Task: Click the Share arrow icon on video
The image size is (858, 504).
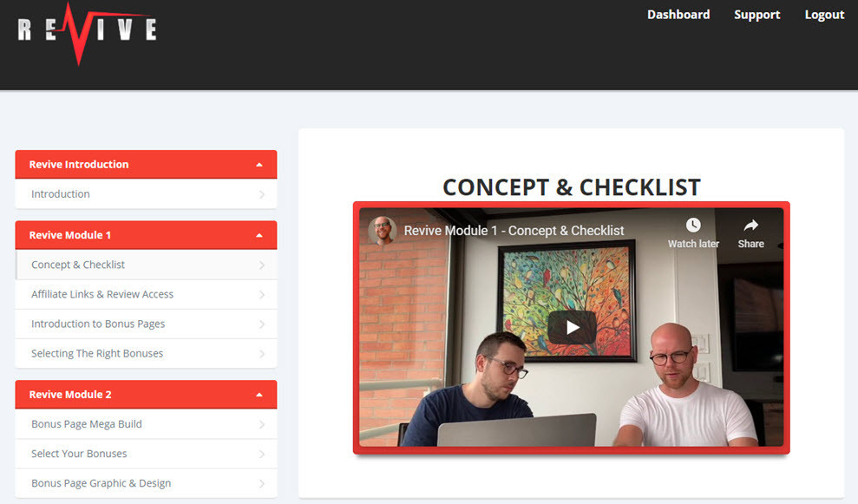Action: tap(750, 225)
